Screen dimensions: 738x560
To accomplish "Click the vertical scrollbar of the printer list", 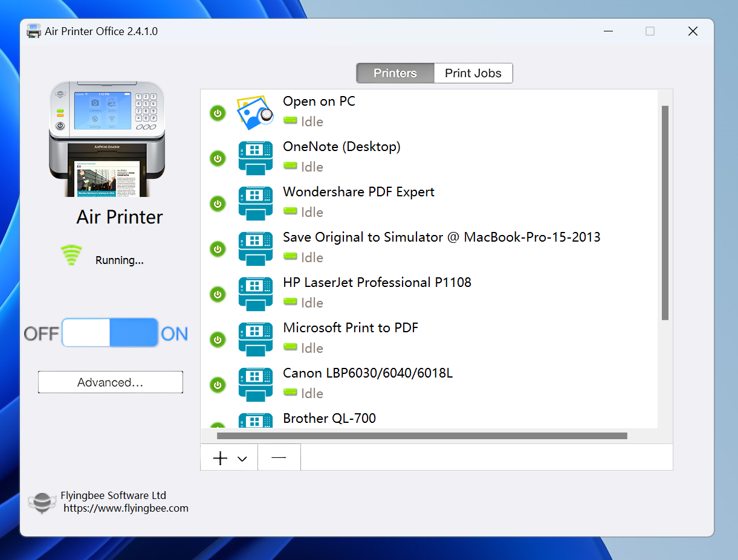I will (x=665, y=213).
